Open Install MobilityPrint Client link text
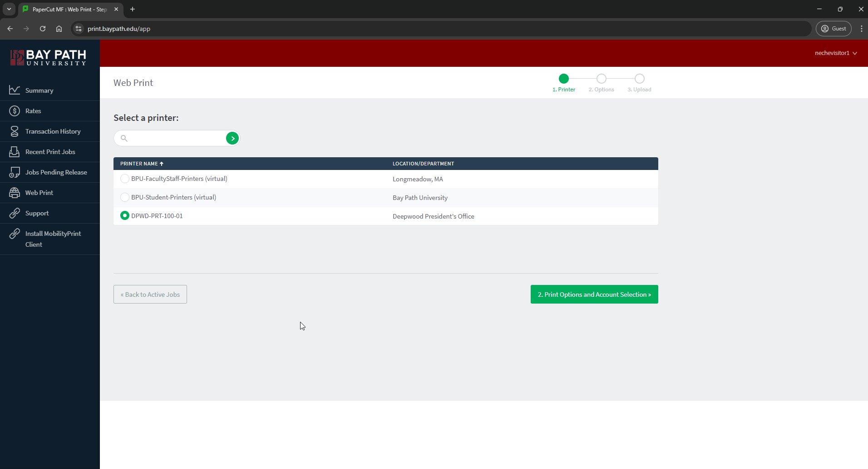This screenshot has height=469, width=868. click(x=53, y=239)
